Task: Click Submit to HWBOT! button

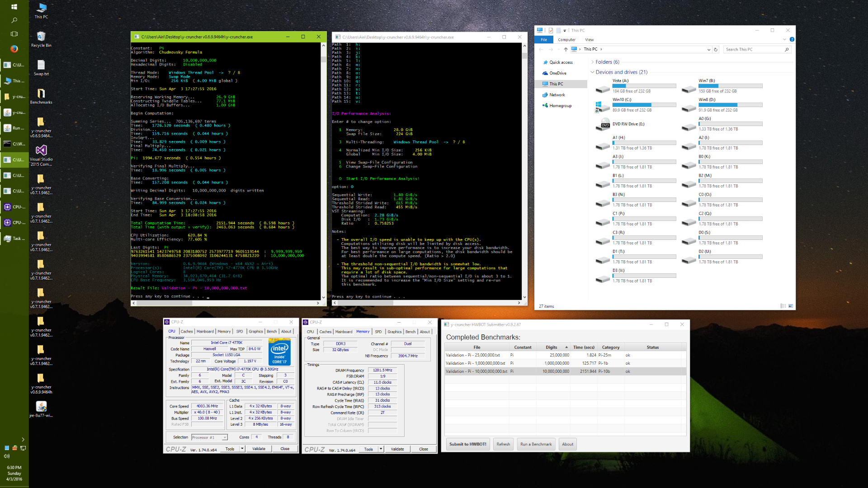Action: pos(468,444)
